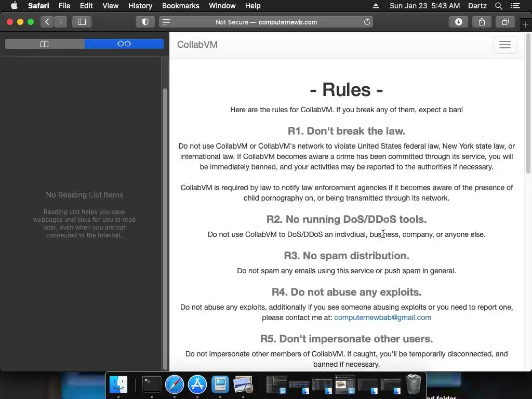Open App Store from the Dock
This screenshot has width=532, height=399.
(x=197, y=384)
